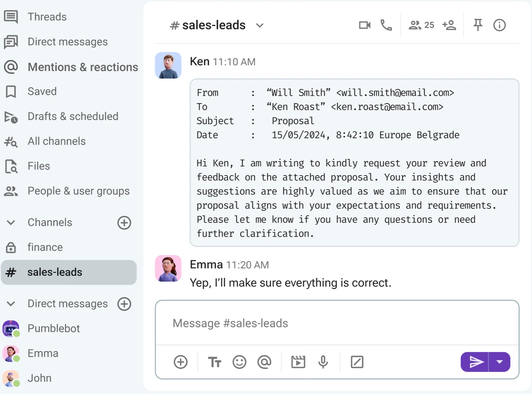Open channel info details

(x=499, y=25)
